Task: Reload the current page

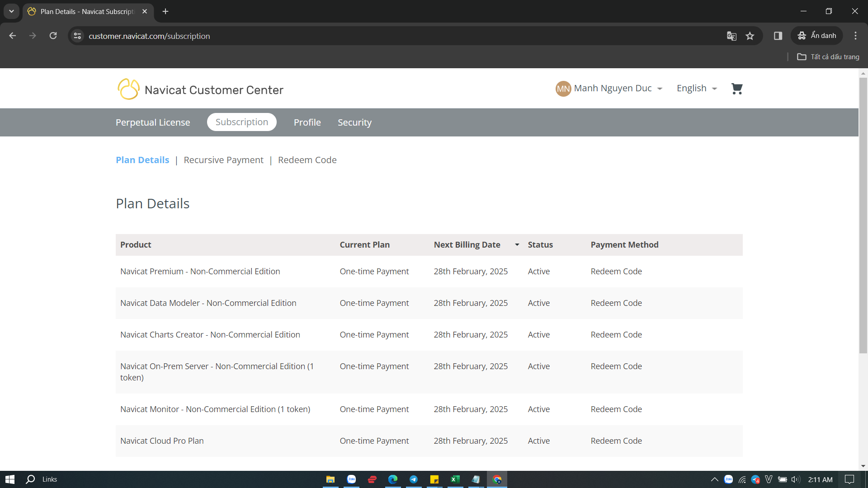Action: [x=53, y=36]
